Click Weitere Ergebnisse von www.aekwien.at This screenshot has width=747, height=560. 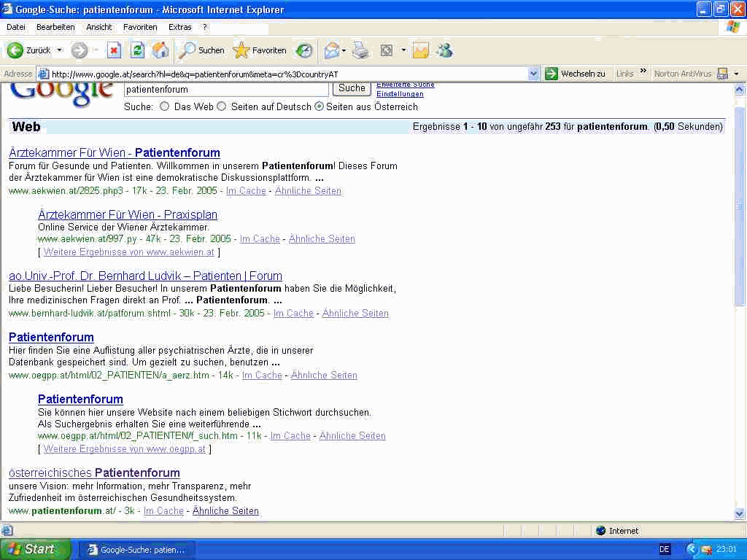pyautogui.click(x=128, y=252)
